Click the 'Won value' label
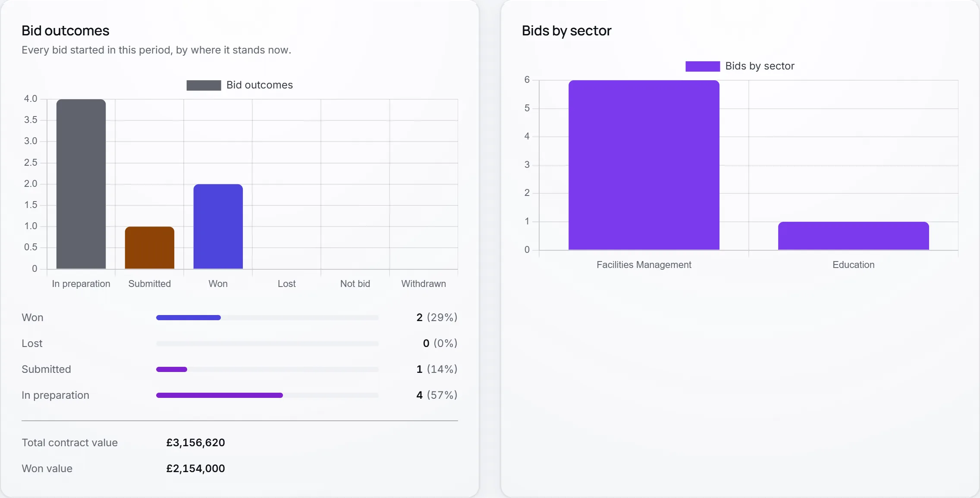Image resolution: width=980 pixels, height=498 pixels. [47, 469]
